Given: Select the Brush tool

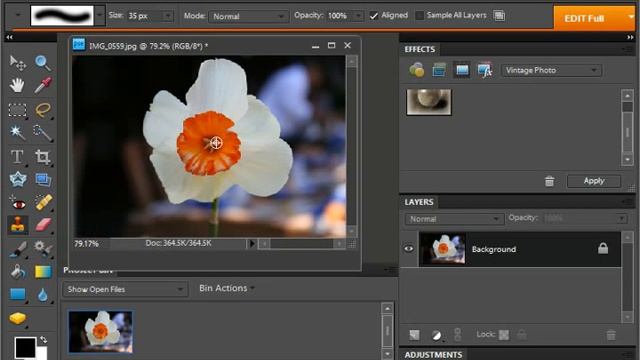Looking at the screenshot, I should [x=18, y=249].
